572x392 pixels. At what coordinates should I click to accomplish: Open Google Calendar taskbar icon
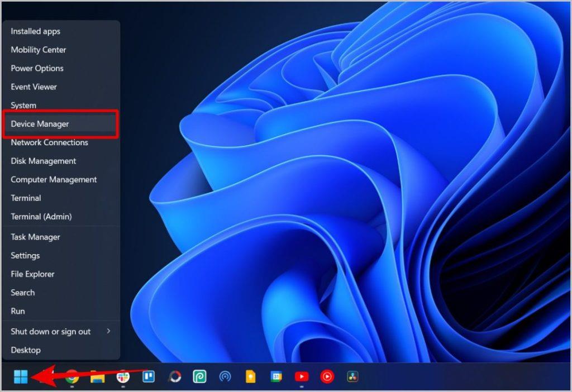tap(276, 376)
